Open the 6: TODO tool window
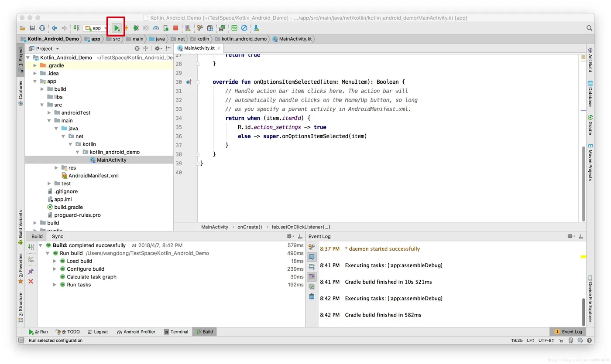Image resolution: width=611 pixels, height=364 pixels. click(68, 332)
